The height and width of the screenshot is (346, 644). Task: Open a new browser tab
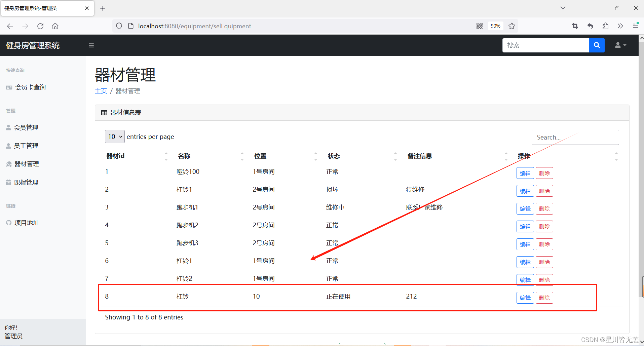(x=103, y=8)
